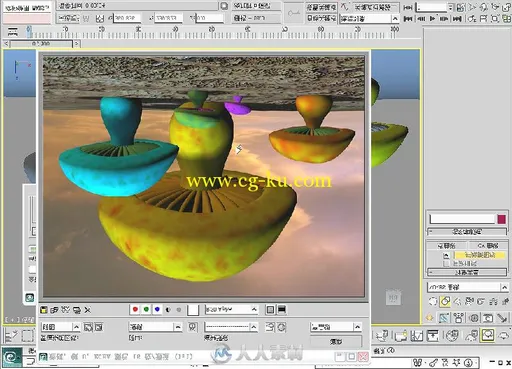512x369 pixels.
Task: Clear the render window with X icon
Action: [x=88, y=310]
